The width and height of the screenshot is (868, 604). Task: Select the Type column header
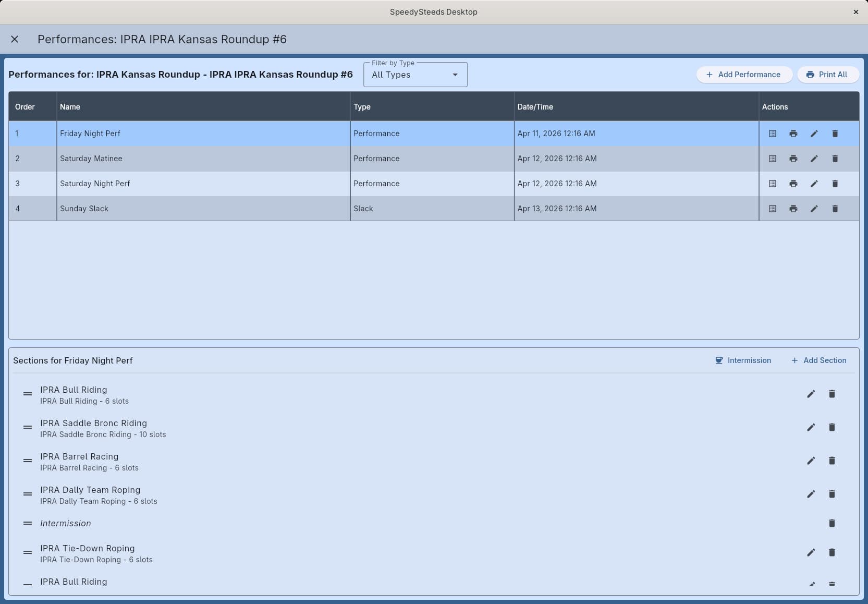(x=432, y=107)
